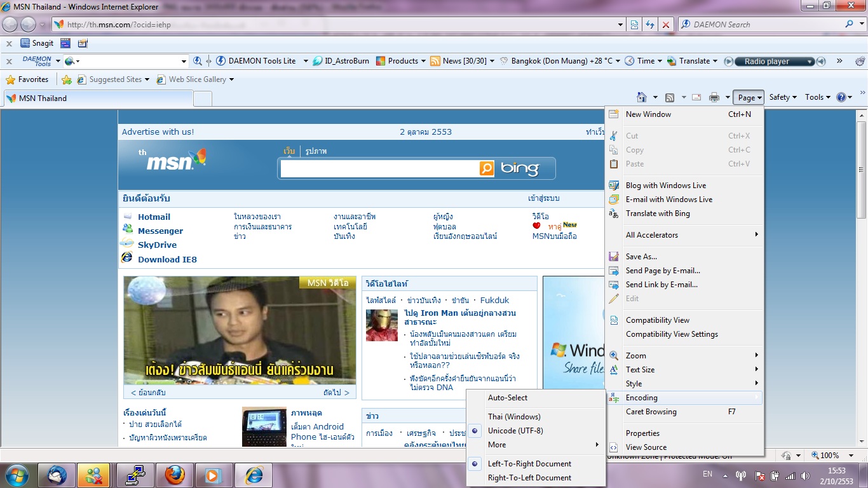Open the Favorites button
The image size is (868, 488).
click(x=27, y=79)
